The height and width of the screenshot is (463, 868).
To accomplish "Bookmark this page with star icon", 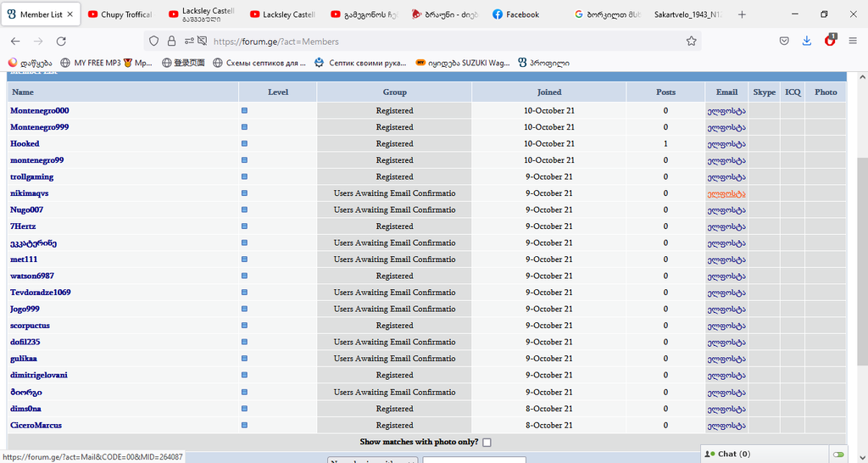I will pos(691,41).
